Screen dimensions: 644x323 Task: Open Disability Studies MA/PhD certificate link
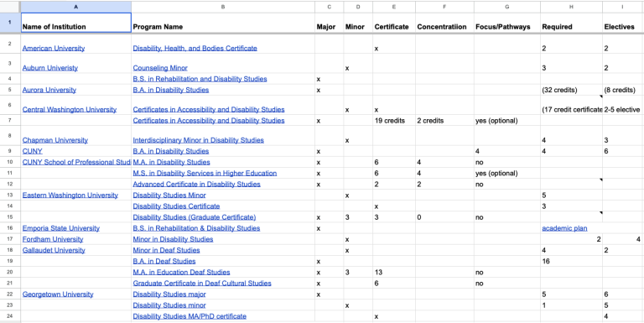click(x=190, y=316)
